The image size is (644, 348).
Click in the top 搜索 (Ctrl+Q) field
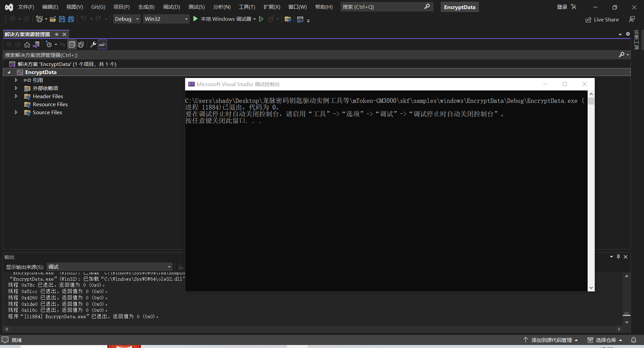[x=387, y=7]
